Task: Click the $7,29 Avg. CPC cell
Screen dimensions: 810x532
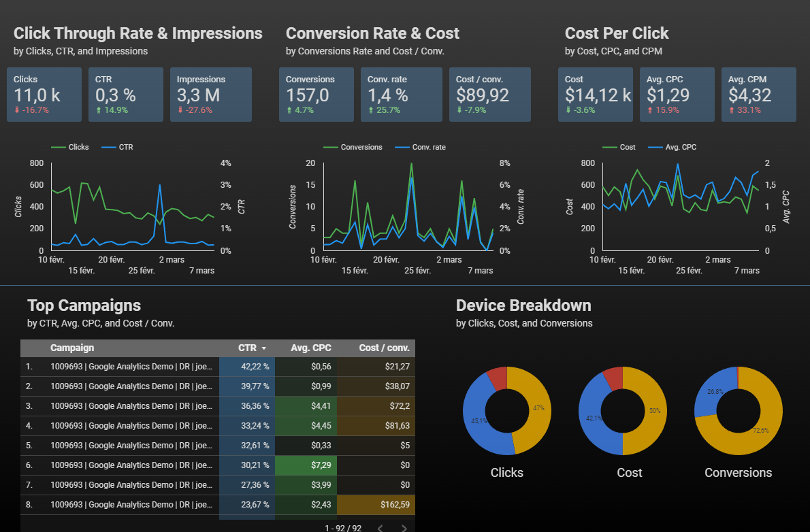Action: 306,465
